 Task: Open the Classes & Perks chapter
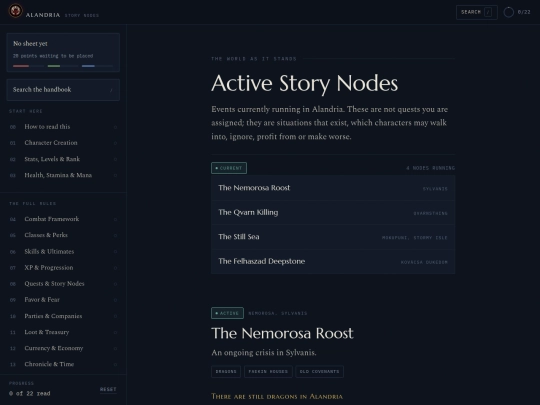(63, 235)
